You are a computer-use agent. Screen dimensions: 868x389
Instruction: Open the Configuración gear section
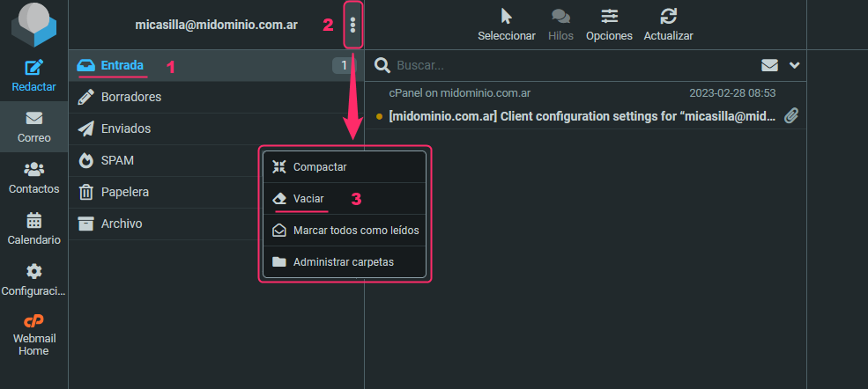(x=33, y=280)
